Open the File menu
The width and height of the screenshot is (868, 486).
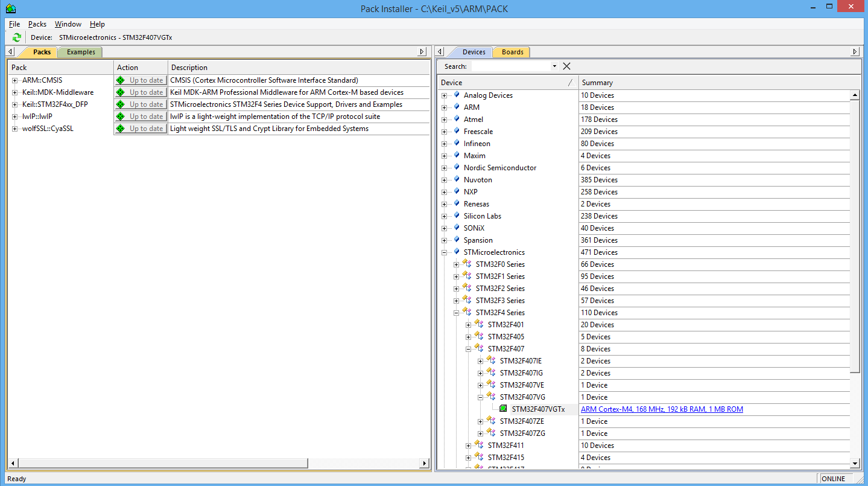coord(14,24)
